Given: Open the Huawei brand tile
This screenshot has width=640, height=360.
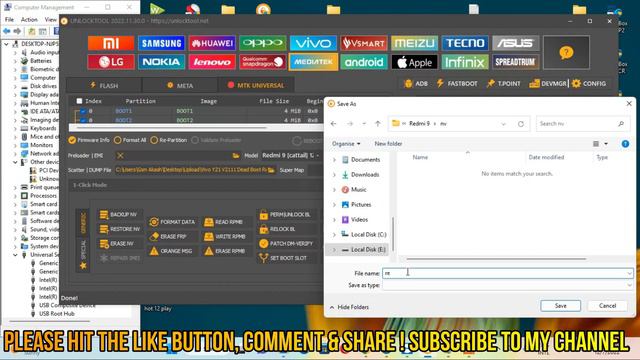Looking at the screenshot, I should [x=212, y=43].
